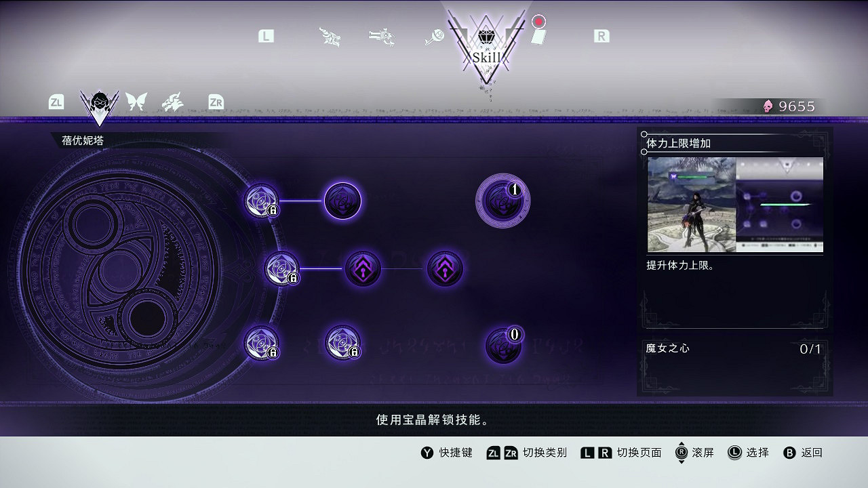The height and width of the screenshot is (488, 868).
Task: Click the last keyhole-locked node in middle row
Action: pyautogui.click(x=445, y=269)
